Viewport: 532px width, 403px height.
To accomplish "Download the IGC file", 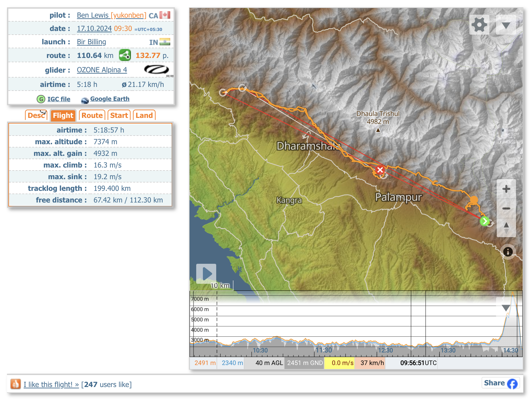I will coord(58,99).
